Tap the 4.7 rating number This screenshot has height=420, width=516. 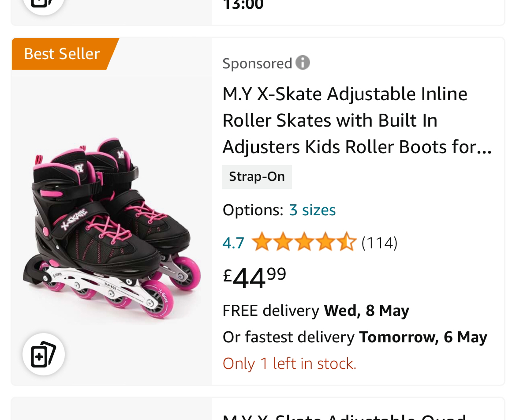coord(233,243)
